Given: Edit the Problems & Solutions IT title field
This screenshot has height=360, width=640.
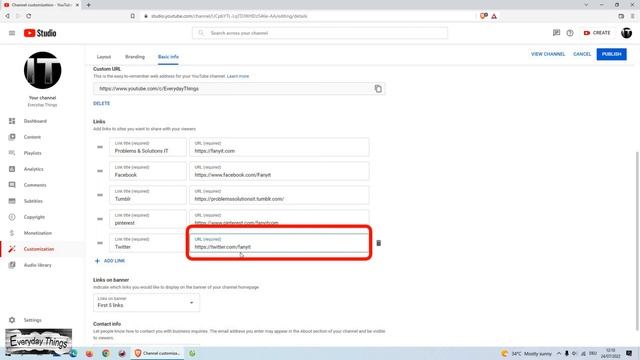Looking at the screenshot, I should coord(148,147).
